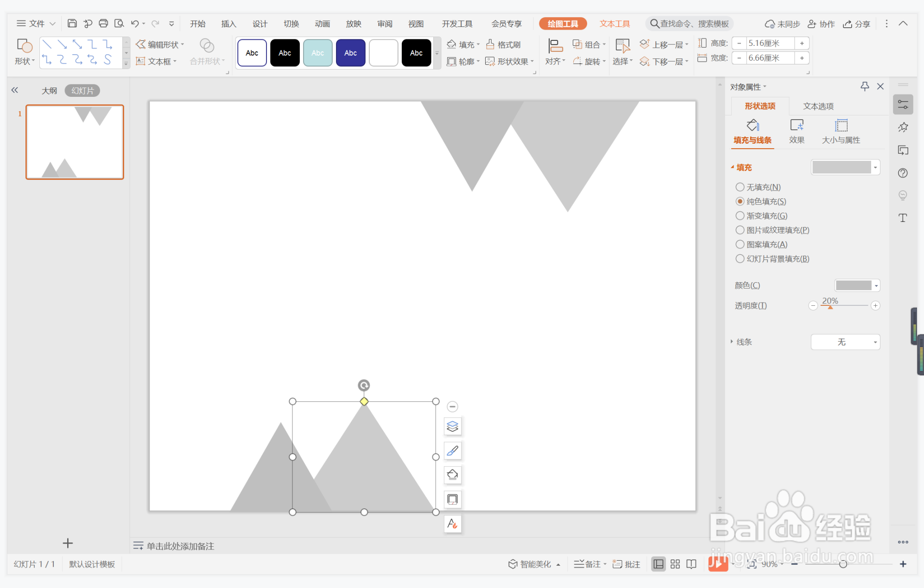Click the Smart Beautify (智能美化) button
Viewport: 924px width, 588px height.
point(534,564)
